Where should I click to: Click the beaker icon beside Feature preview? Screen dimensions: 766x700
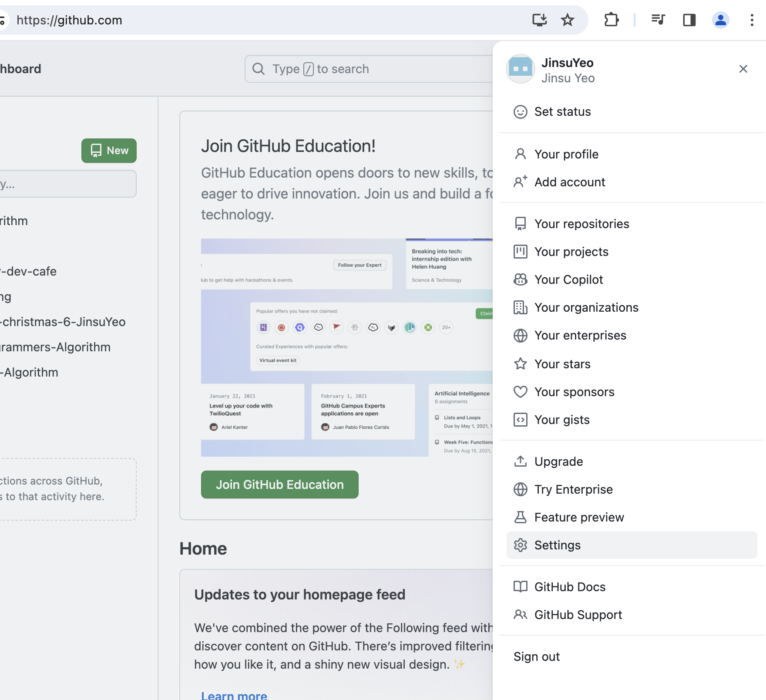[521, 517]
